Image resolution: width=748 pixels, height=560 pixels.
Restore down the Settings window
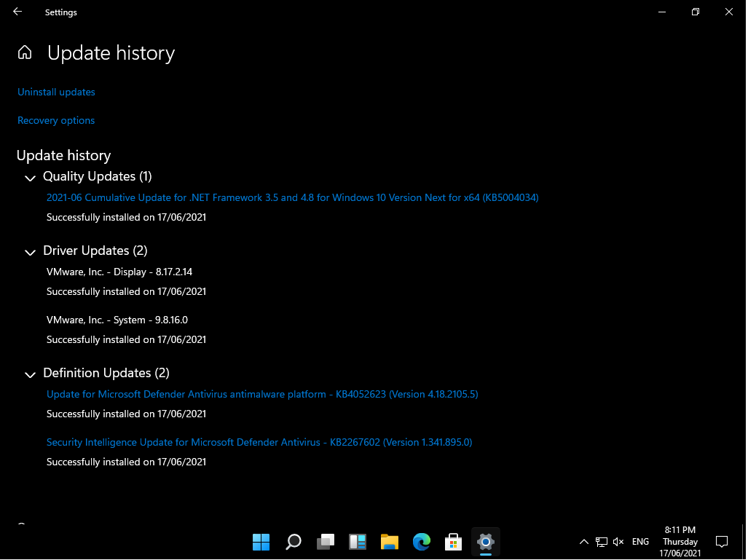coord(696,12)
